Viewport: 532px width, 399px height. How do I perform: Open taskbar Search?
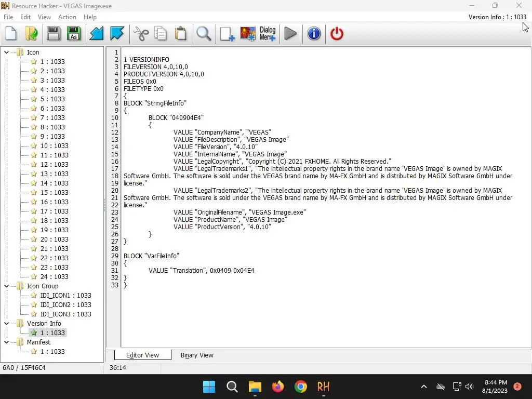tap(232, 387)
